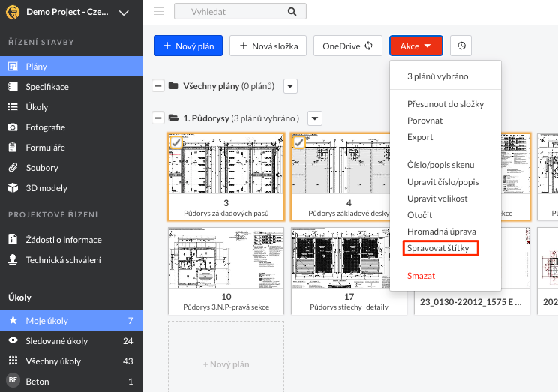Show Sledované úkoly list
558x392 pixels.
[71, 341]
